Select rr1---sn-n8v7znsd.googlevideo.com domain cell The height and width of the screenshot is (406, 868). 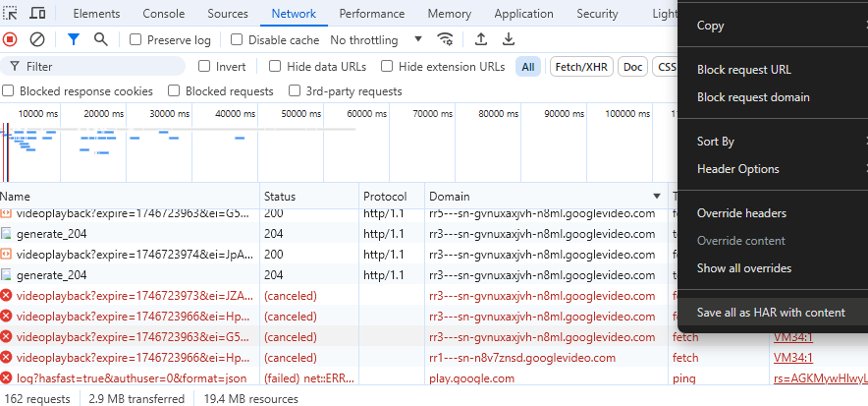[522, 358]
